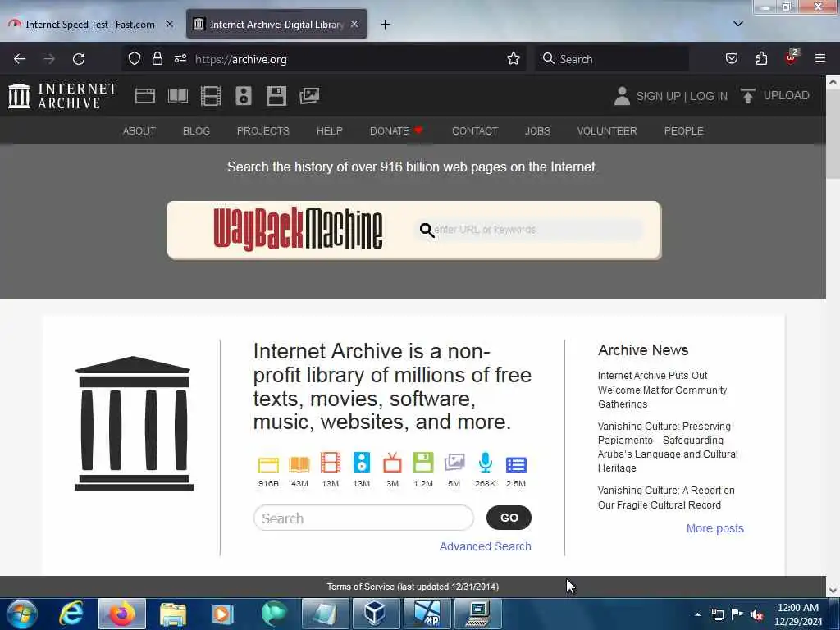Open the Software floppy icon in header
840x630 pixels.
(276, 96)
